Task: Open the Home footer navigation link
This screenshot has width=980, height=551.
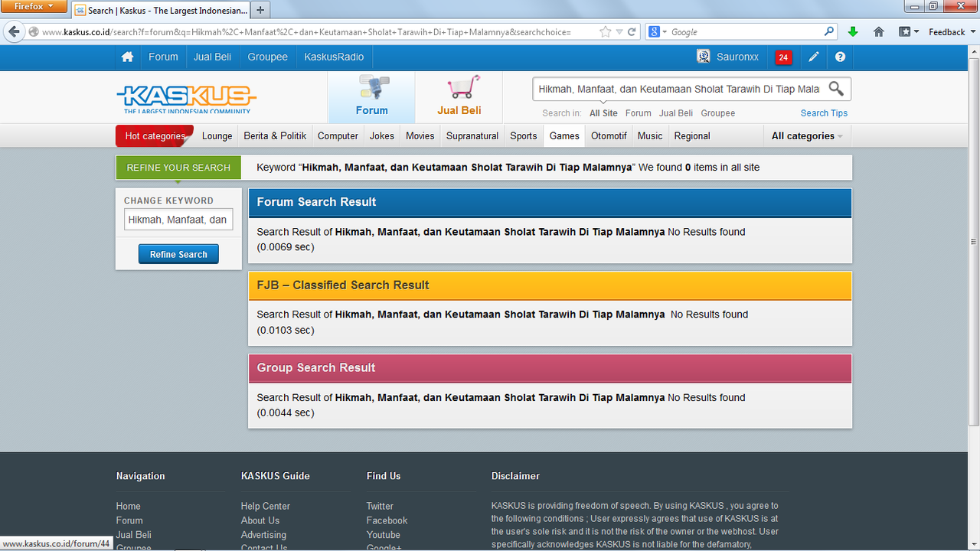Action: point(129,506)
